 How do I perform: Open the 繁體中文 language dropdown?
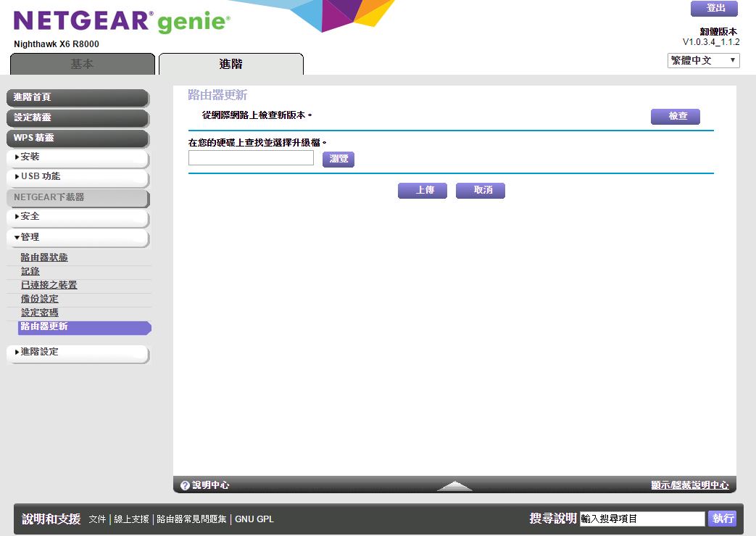point(703,60)
